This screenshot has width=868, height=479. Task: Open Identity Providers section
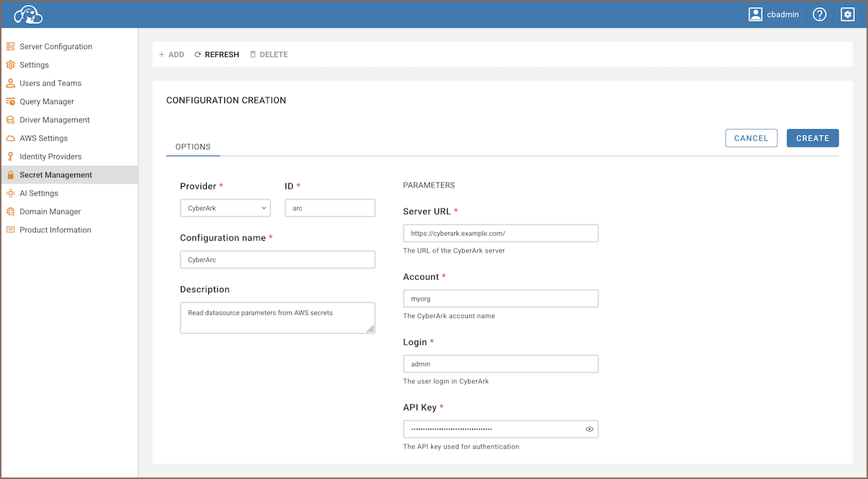click(50, 157)
